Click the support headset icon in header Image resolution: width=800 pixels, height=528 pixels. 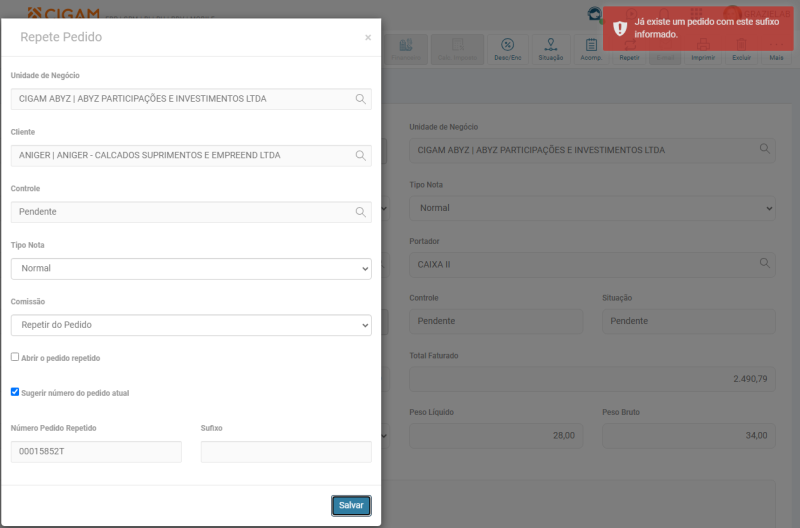click(x=594, y=14)
